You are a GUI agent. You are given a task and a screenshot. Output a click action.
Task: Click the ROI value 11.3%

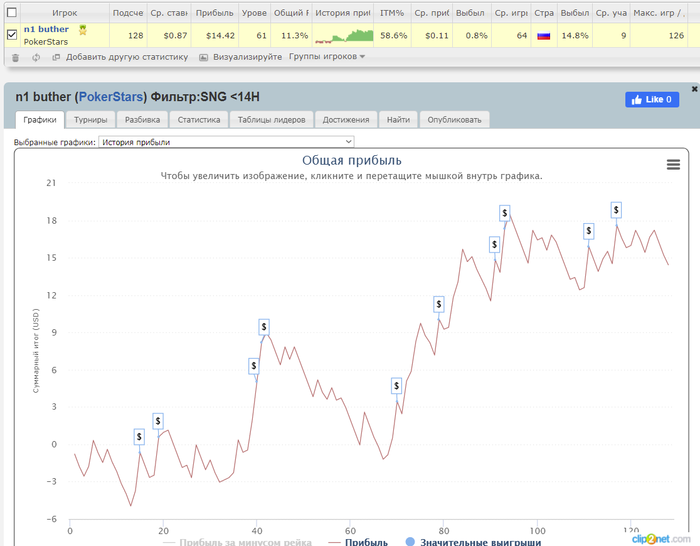click(x=295, y=35)
